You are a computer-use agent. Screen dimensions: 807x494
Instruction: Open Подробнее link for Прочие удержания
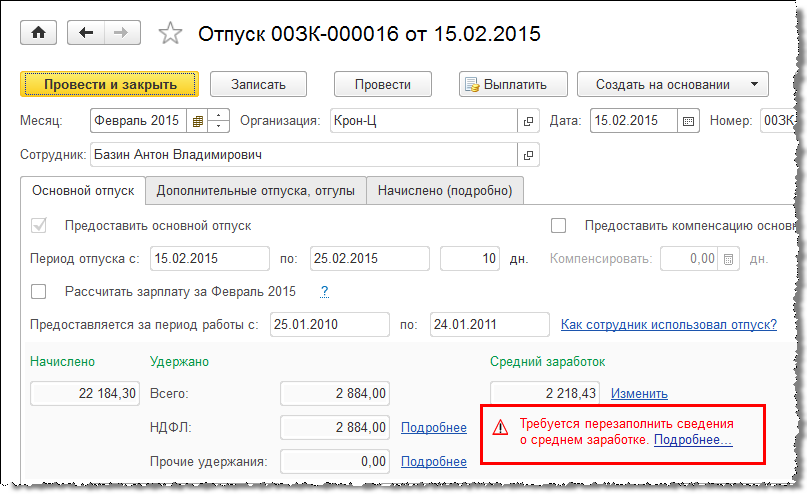[434, 462]
